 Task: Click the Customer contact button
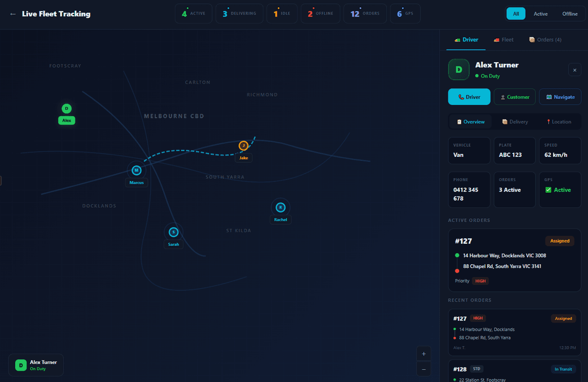tap(514, 97)
